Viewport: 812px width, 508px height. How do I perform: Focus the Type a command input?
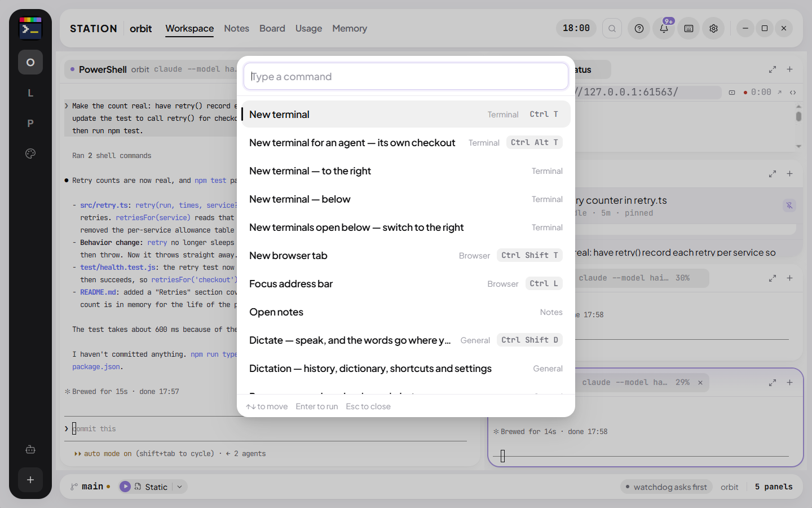(406, 76)
